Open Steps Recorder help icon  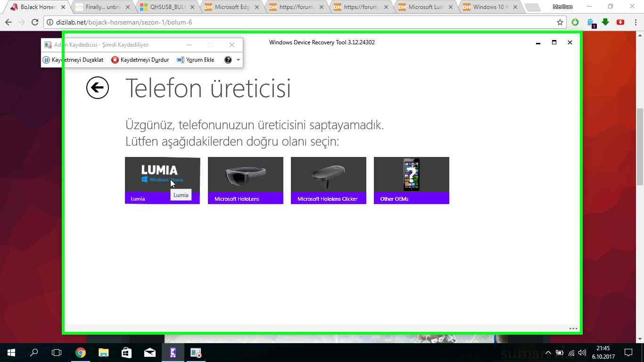click(228, 60)
